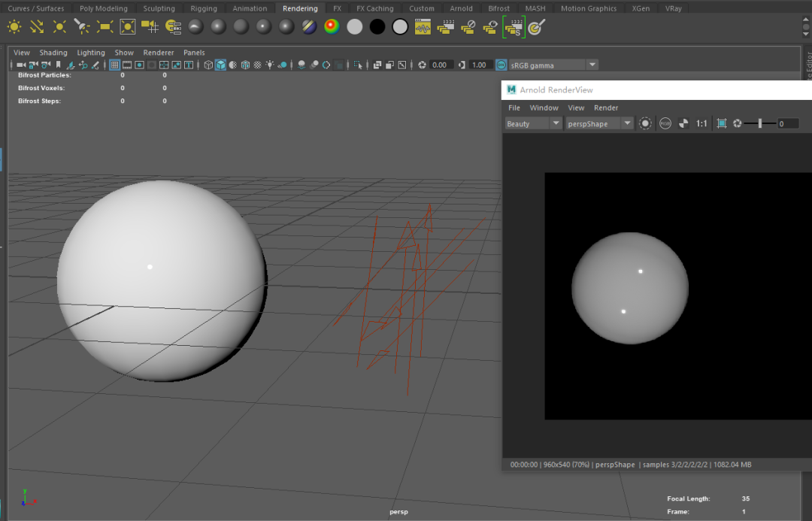Toggle smooth shade all cube icon
812x521 pixels.
pyautogui.click(x=220, y=65)
